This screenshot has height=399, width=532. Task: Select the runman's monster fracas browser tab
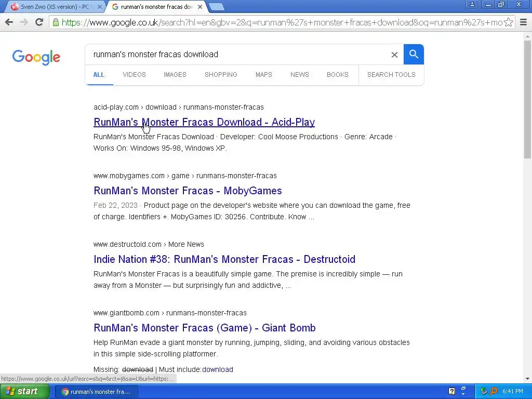pos(156,6)
